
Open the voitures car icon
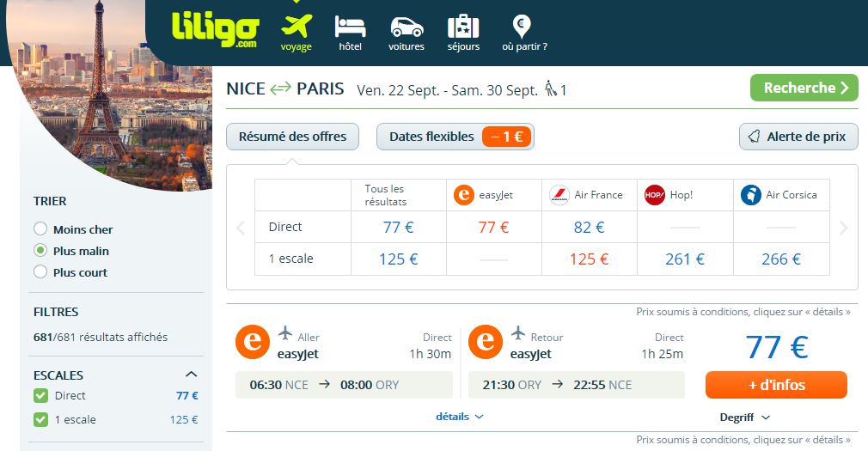tap(406, 27)
